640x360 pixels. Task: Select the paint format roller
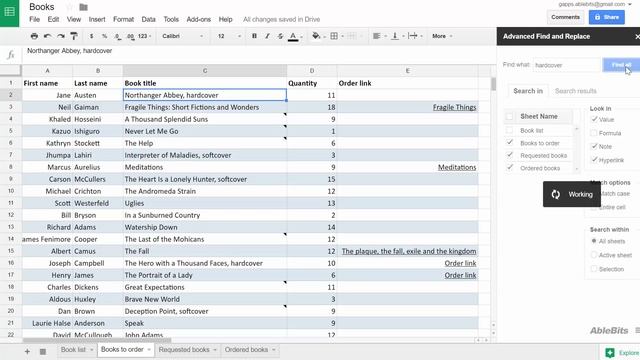tap(74, 36)
